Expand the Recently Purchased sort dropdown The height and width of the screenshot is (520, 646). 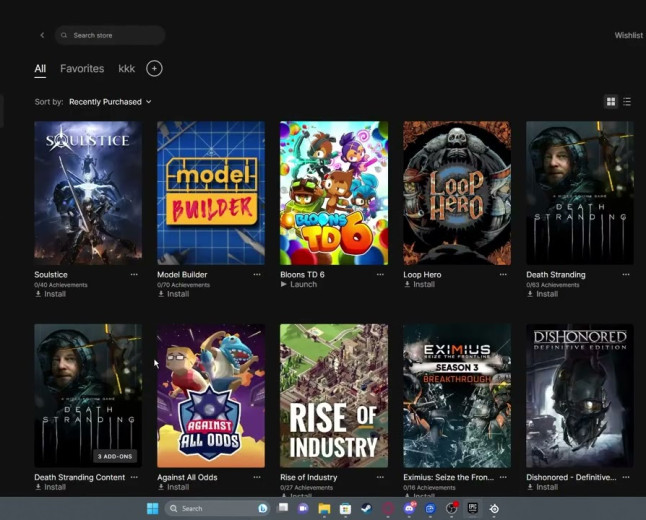click(x=110, y=102)
